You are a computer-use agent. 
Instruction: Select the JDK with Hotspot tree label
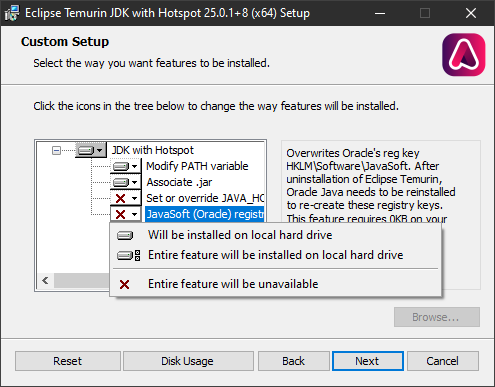(153, 150)
